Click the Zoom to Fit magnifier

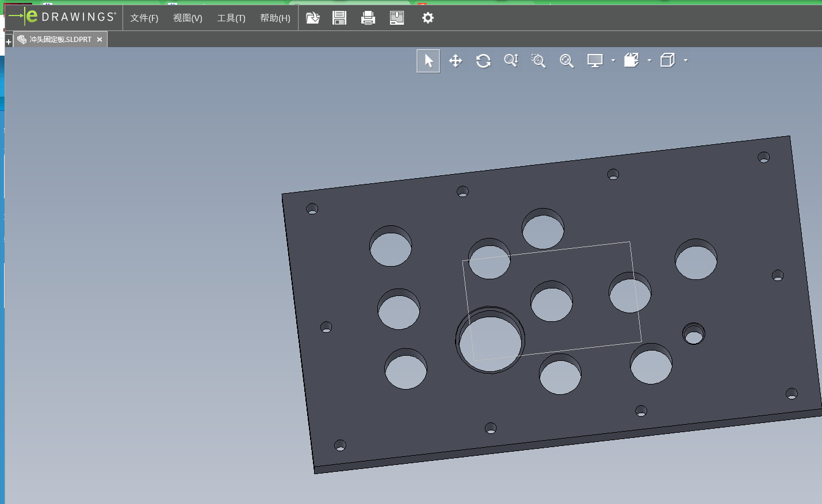pyautogui.click(x=567, y=61)
